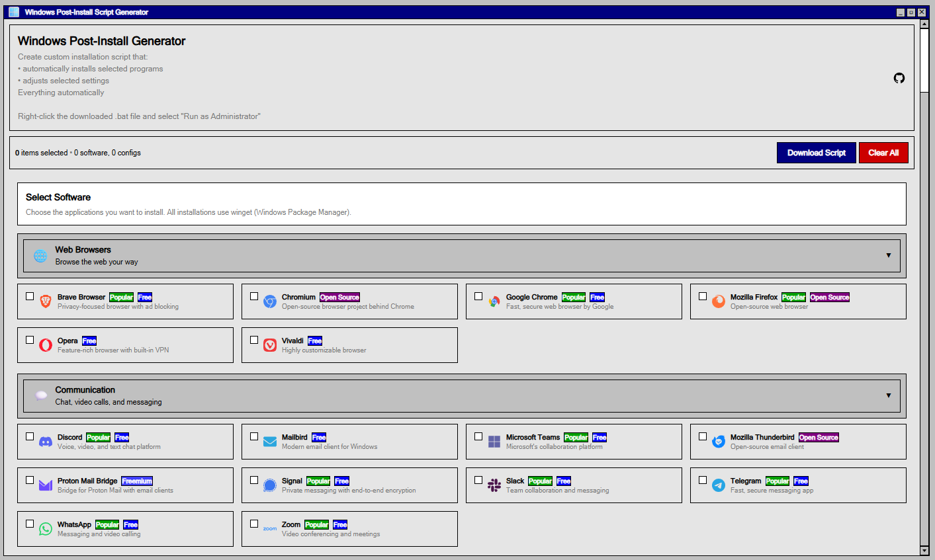Select the Google Chrome icon
The image size is (935, 560).
[493, 301]
